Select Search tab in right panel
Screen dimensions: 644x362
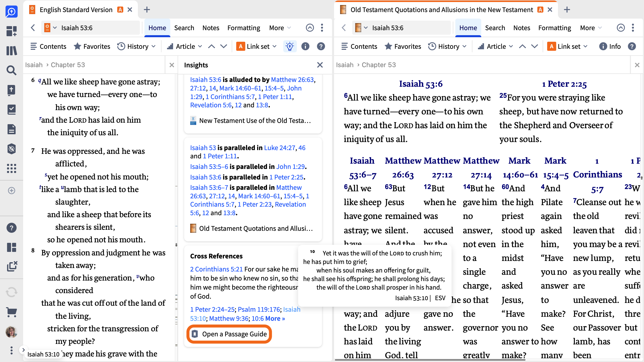495,28
